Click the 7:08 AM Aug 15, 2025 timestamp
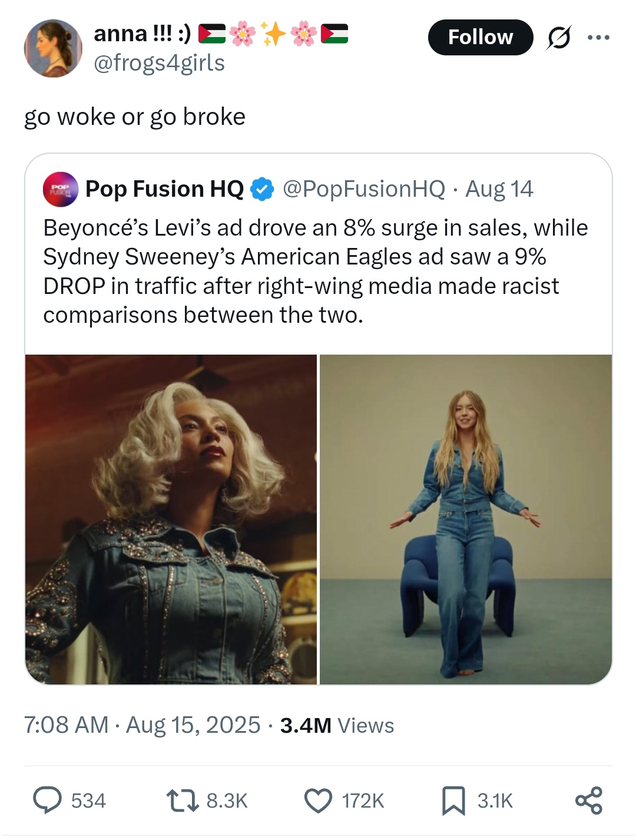 click(x=142, y=725)
